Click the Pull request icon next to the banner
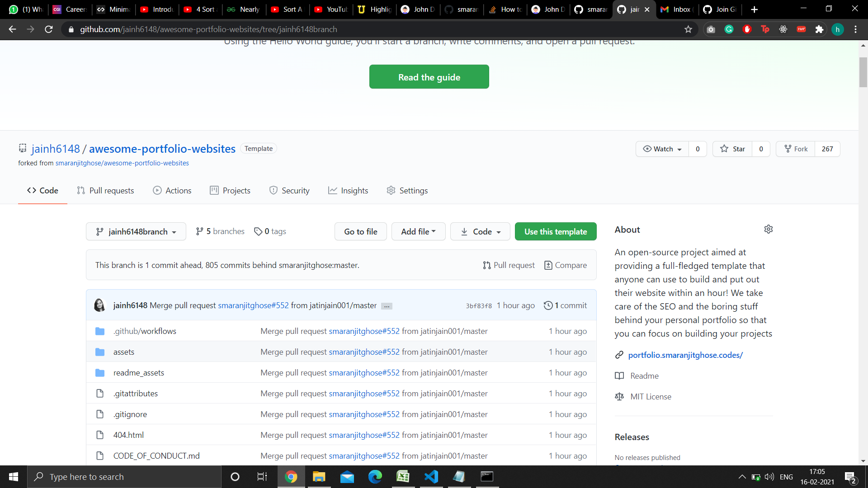 click(x=487, y=265)
